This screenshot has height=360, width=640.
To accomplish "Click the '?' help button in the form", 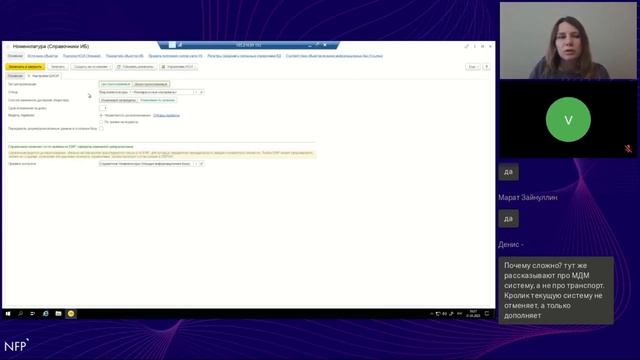I will click(x=487, y=67).
